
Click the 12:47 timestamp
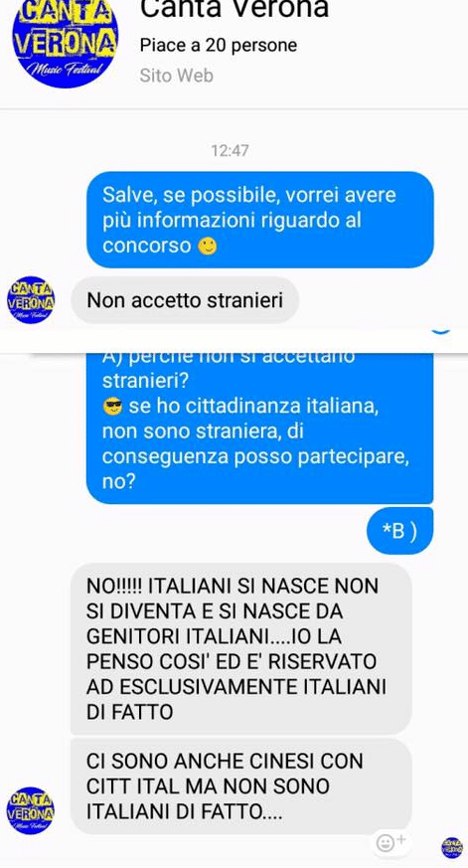point(230,150)
